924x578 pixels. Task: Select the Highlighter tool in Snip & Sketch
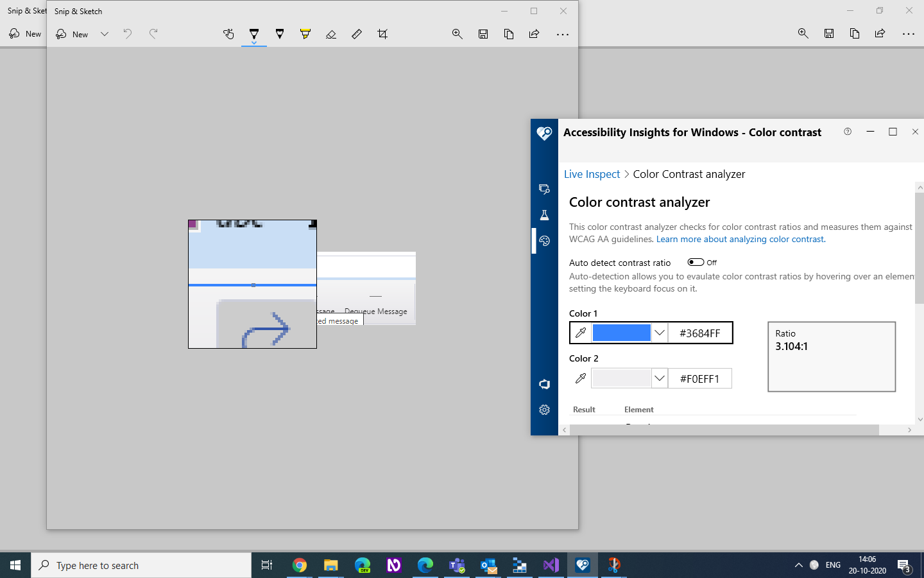coord(305,34)
